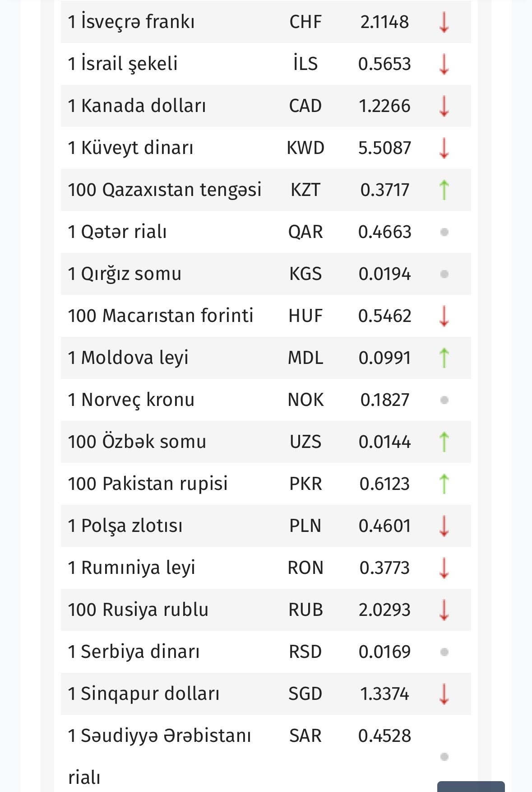Click the red down arrow for SGD
The image size is (532, 792).
444,694
